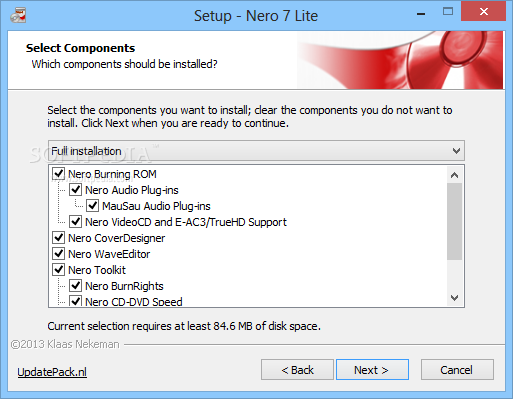
Task: Cancel the installation
Action: [x=457, y=370]
